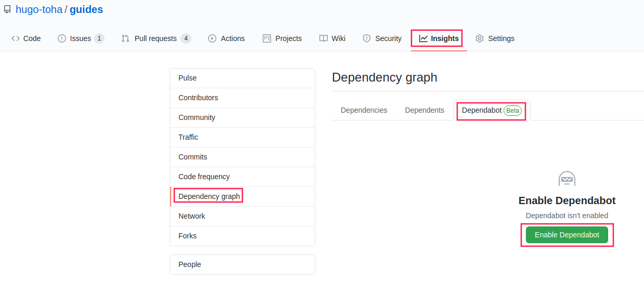The height and width of the screenshot is (281, 644).
Task: Click the Pull requests count badge
Action: coord(186,38)
